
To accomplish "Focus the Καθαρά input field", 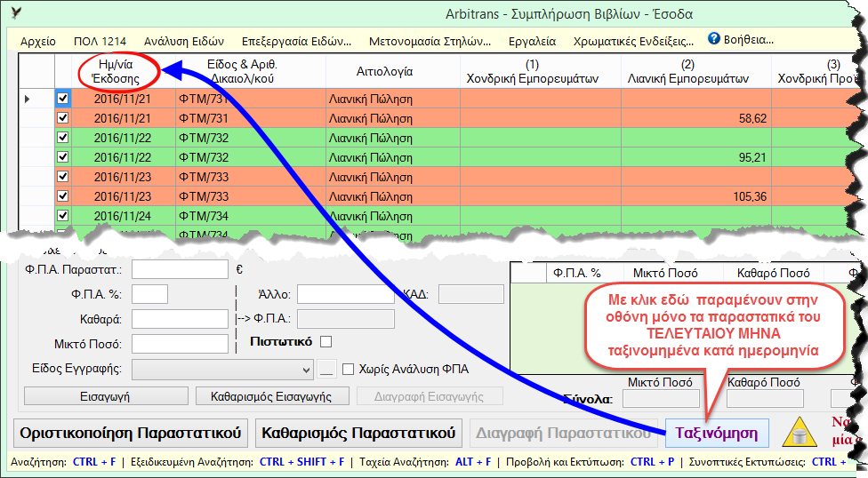I will point(180,319).
